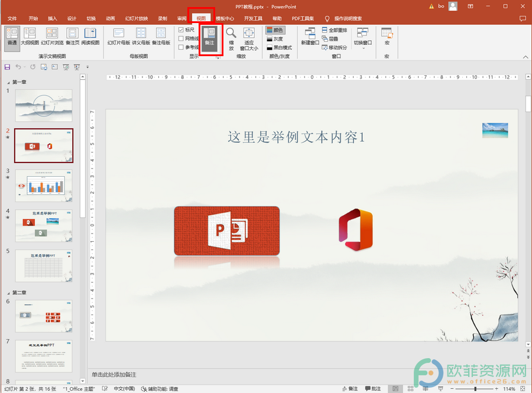Undo the last action
The image size is (532, 393).
coord(18,67)
